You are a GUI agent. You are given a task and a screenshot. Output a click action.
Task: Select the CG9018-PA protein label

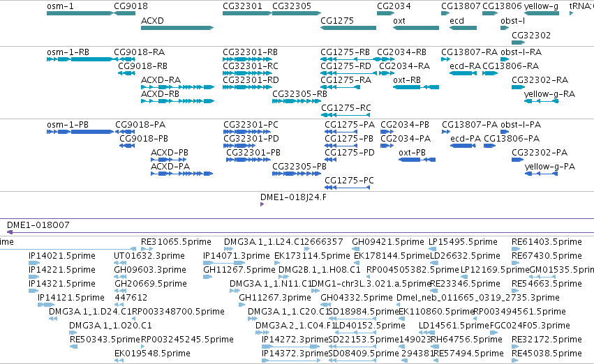[x=140, y=125]
